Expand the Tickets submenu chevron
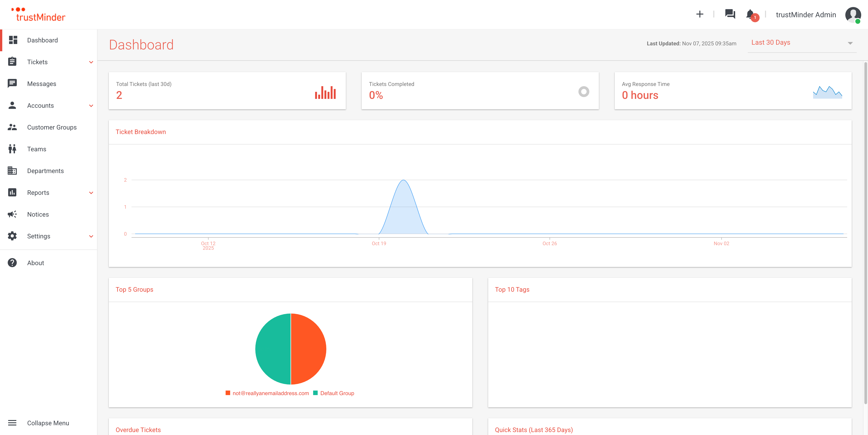The height and width of the screenshot is (435, 868). click(91, 62)
